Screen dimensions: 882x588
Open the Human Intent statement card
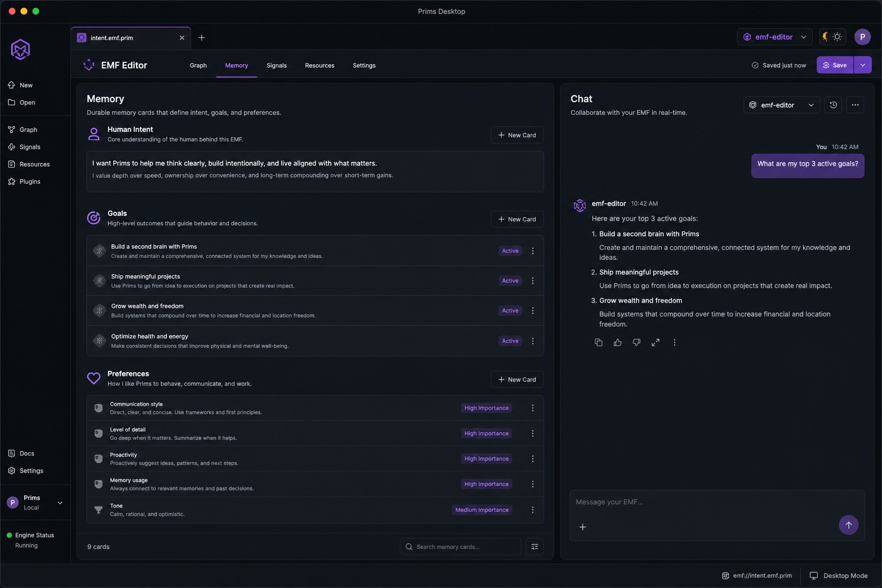tap(315, 172)
